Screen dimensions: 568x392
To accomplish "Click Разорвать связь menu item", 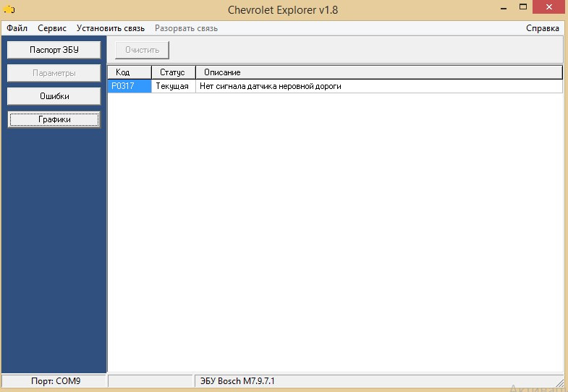I will click(186, 28).
